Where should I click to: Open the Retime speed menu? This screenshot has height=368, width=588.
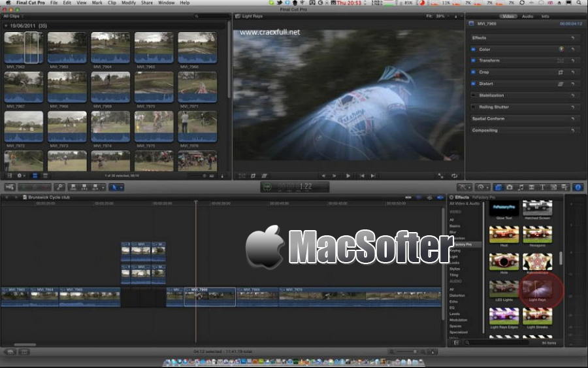pos(482,187)
